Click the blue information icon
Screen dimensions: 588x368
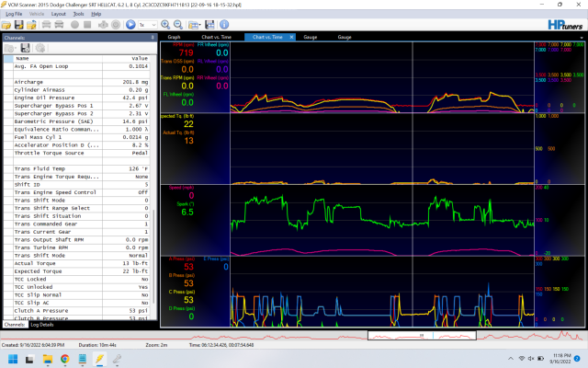224,25
